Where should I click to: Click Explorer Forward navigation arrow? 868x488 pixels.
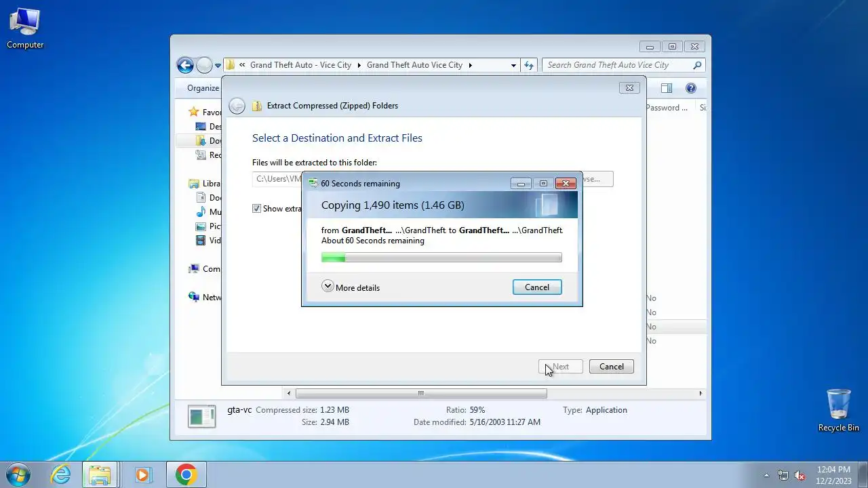(204, 65)
